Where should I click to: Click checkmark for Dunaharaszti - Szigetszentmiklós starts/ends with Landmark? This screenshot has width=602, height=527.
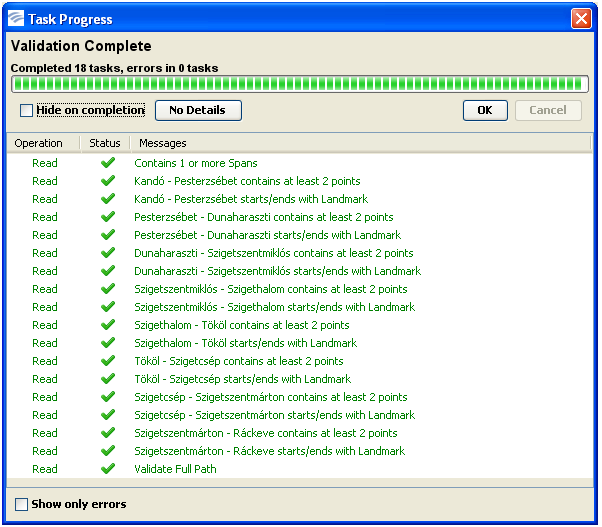click(x=108, y=271)
